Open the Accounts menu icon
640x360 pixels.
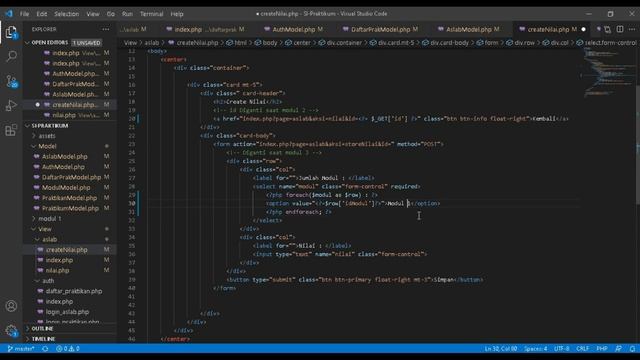pyautogui.click(x=11, y=306)
